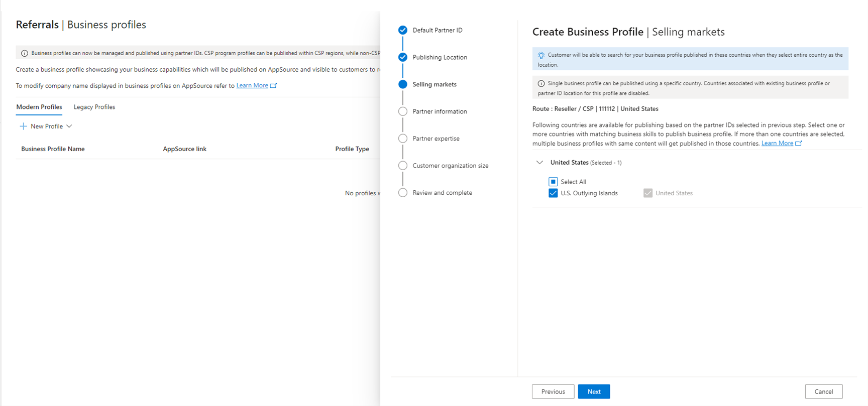Select the Customer organization size step label
The width and height of the screenshot is (868, 406).
(x=451, y=166)
